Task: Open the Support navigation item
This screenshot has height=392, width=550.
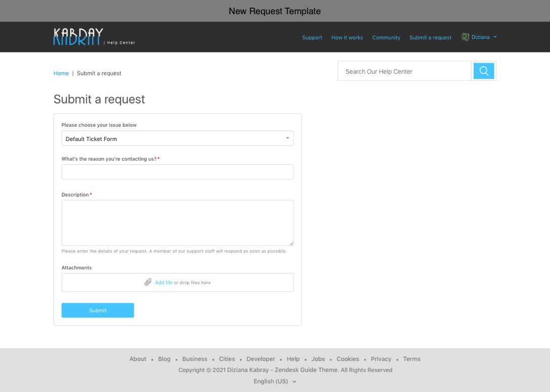Action: tap(312, 37)
